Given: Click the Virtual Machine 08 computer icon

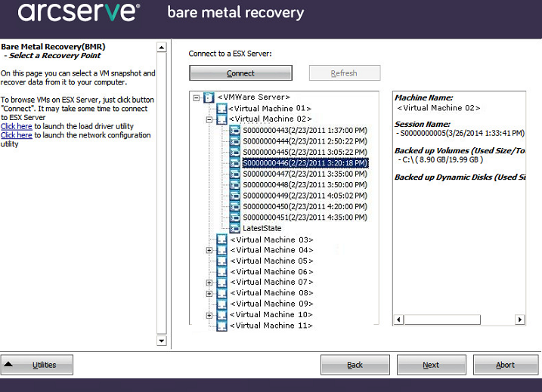Looking at the screenshot, I should tap(221, 293).
